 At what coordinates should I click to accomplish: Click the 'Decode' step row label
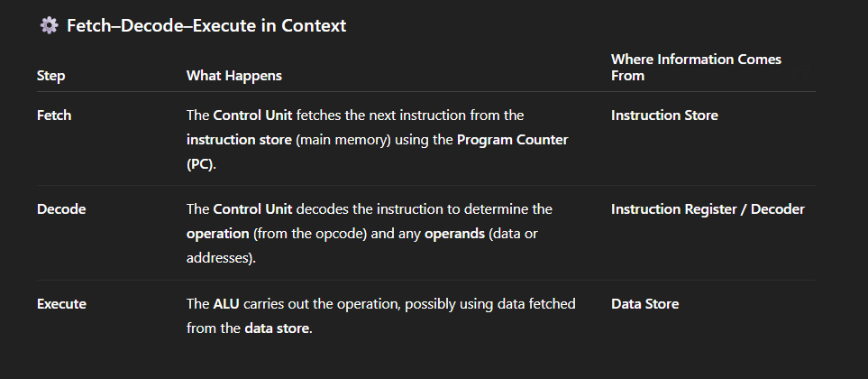(x=59, y=209)
